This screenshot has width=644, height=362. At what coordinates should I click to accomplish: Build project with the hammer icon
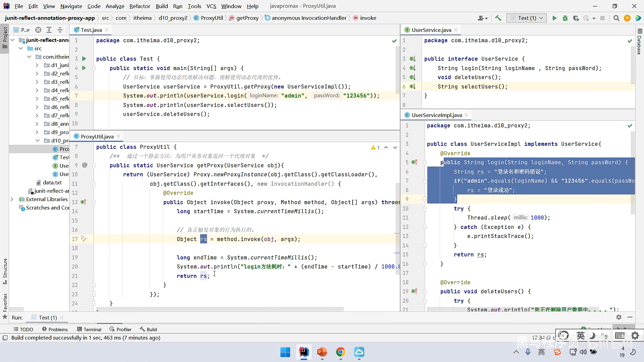(x=498, y=18)
